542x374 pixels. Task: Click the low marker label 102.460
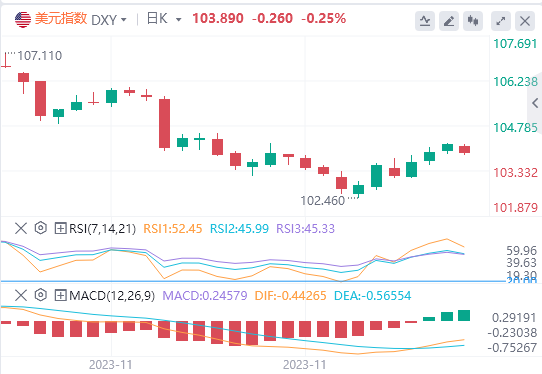tap(323, 200)
